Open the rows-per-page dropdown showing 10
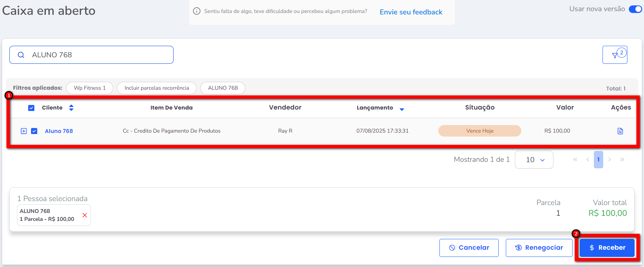This screenshot has height=267, width=644. coord(534,160)
